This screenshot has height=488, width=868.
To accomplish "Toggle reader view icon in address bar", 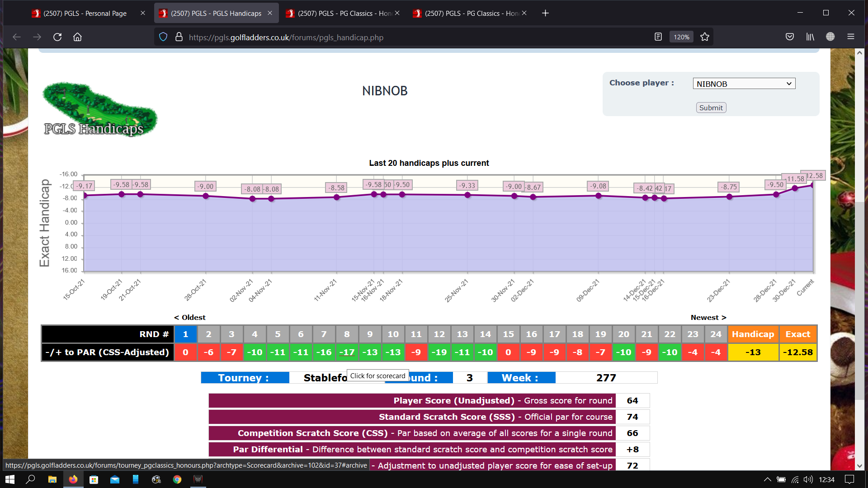I will coord(658,37).
